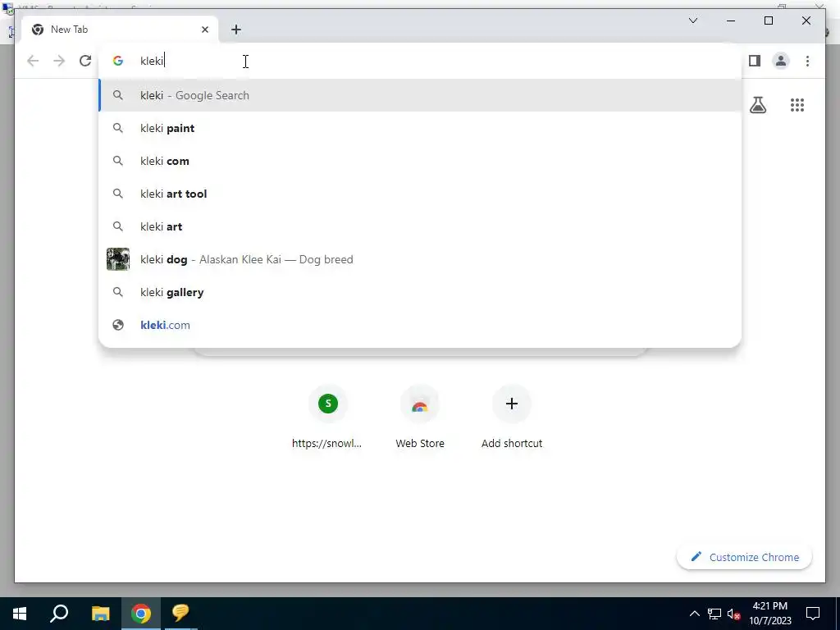
Task: Click the magnifier icon beside 'kleki paint'
Action: click(x=118, y=128)
